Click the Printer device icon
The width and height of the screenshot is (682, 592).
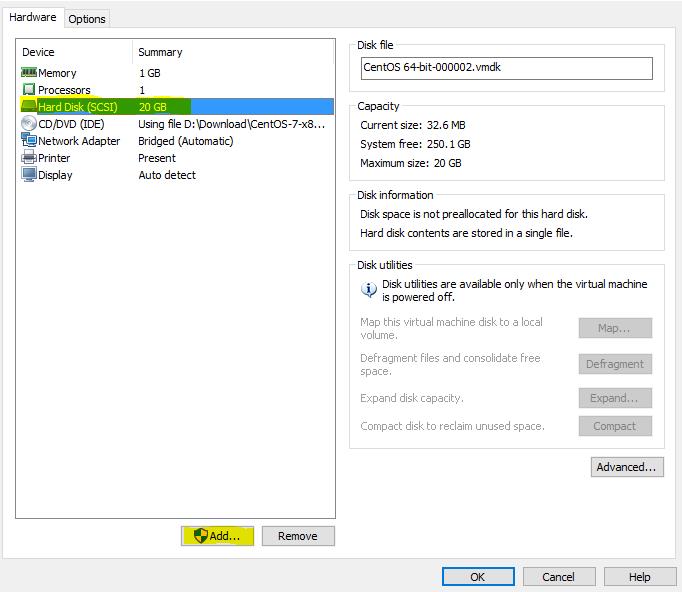(29, 158)
